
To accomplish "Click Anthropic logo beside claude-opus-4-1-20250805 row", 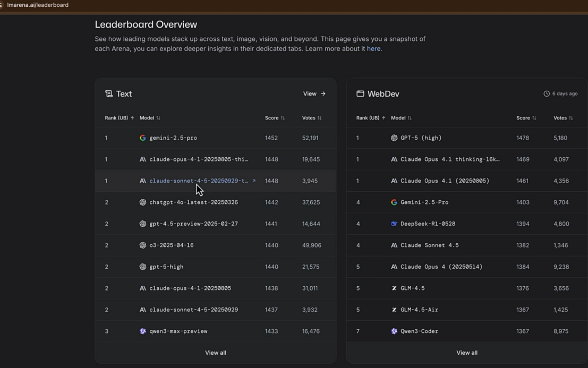I will tap(142, 288).
